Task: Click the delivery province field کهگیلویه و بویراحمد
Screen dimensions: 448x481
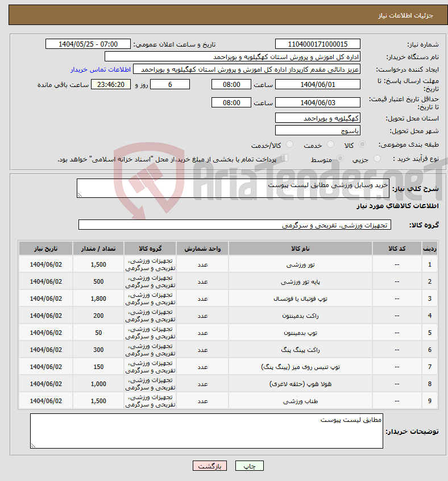Action: 318,118
